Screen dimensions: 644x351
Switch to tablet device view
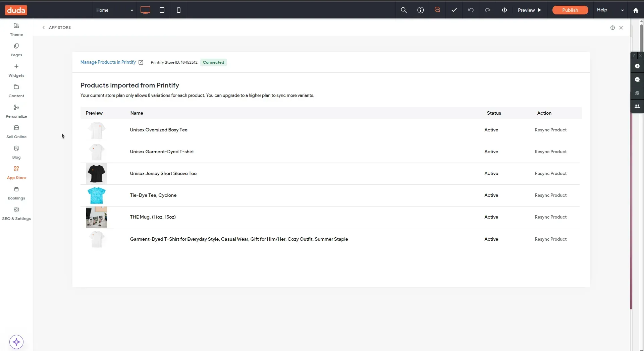pyautogui.click(x=162, y=10)
